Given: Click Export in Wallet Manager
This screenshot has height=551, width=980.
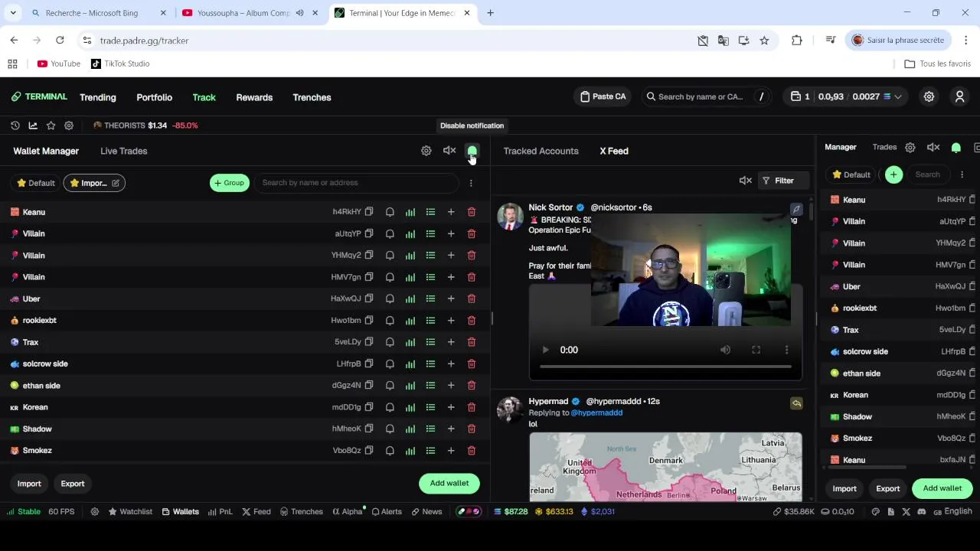Looking at the screenshot, I should [73, 484].
